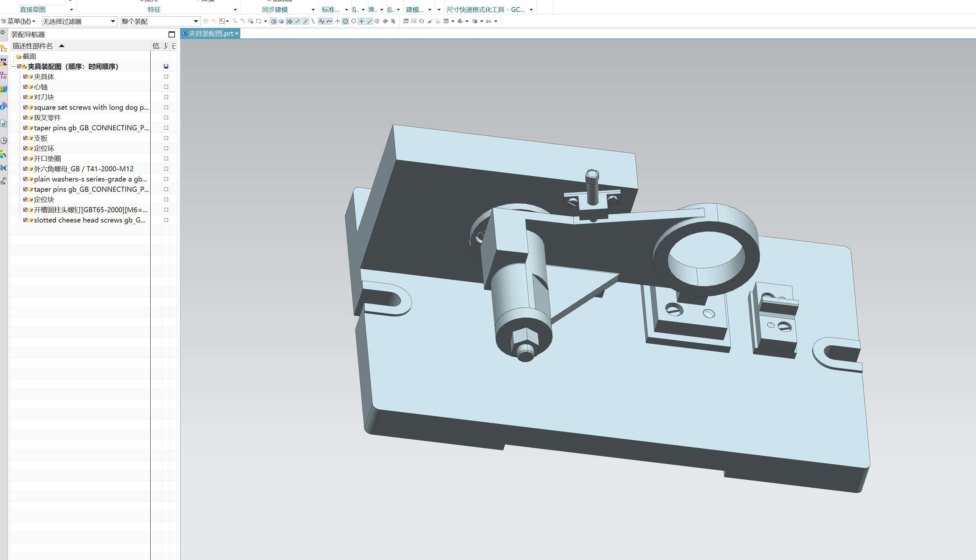This screenshot has height=560, width=976.
Task: Open the Reuse Library sidebar icon
Action: (4, 89)
